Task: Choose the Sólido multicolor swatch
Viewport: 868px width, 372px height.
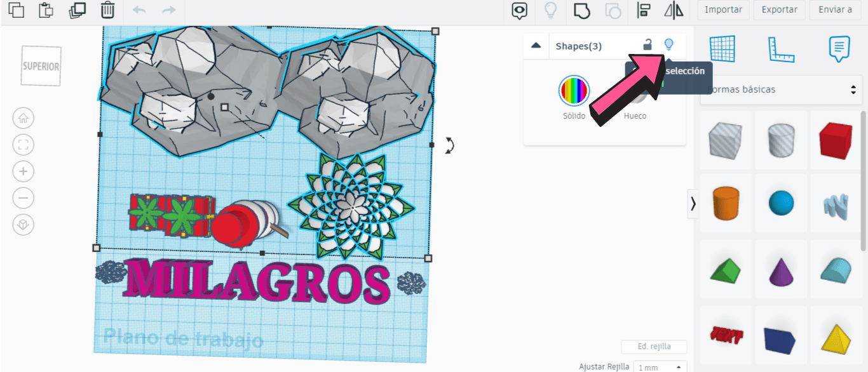Action: coord(574,91)
